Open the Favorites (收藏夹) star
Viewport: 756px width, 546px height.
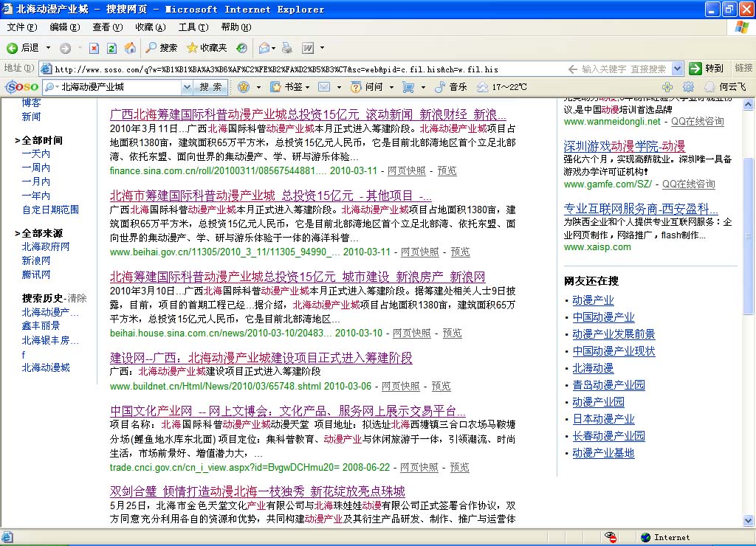point(192,47)
